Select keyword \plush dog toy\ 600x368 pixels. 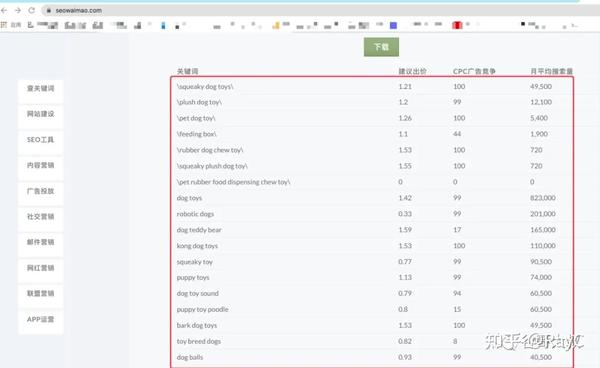pyautogui.click(x=199, y=102)
